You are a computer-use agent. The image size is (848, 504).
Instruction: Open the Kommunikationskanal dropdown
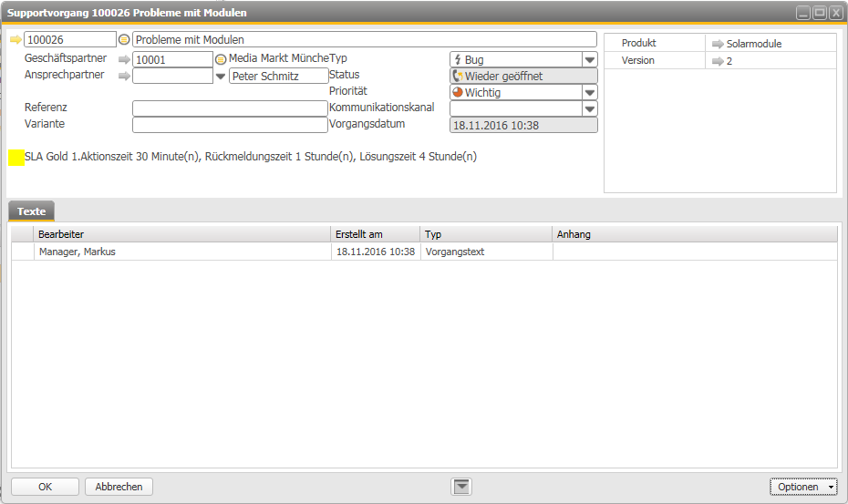tap(590, 108)
